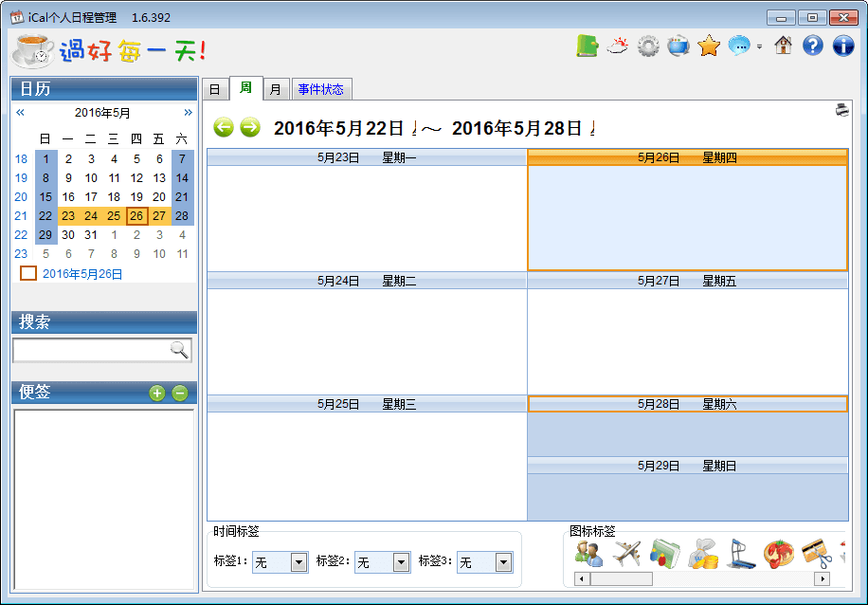Click the 2016年5月 month title
Viewport: 868px width, 605px height.
(102, 113)
